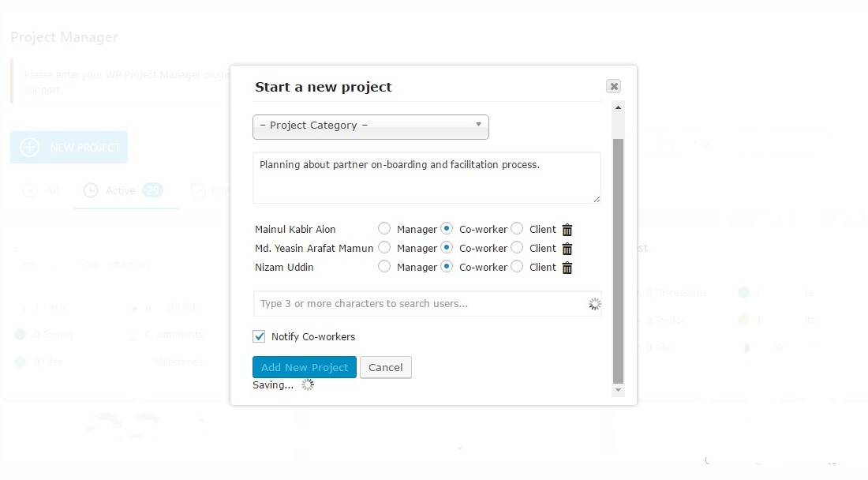Screen dimensions: 868x480
Task: Submit with Add New Project button
Action: tap(305, 367)
